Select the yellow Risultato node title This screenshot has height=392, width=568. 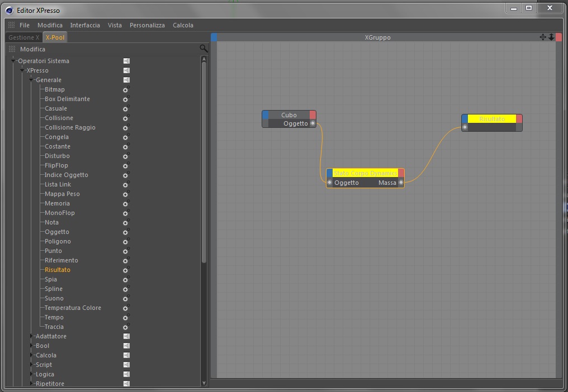pos(492,119)
